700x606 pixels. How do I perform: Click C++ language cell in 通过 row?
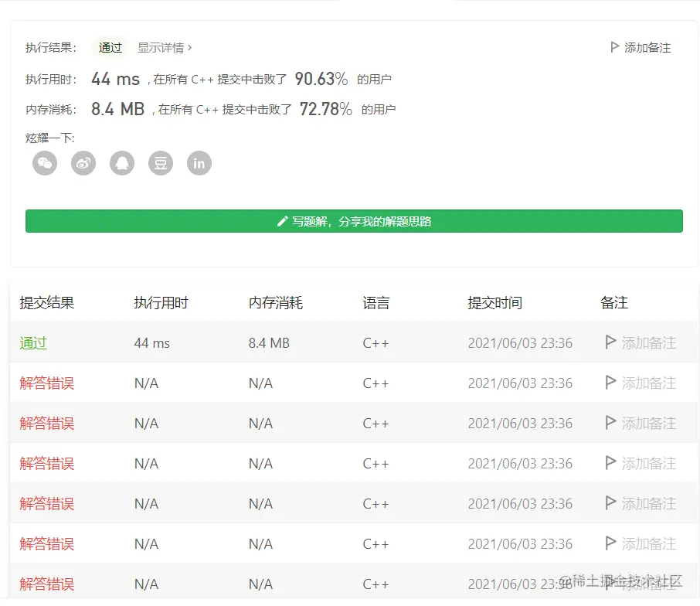(x=376, y=343)
